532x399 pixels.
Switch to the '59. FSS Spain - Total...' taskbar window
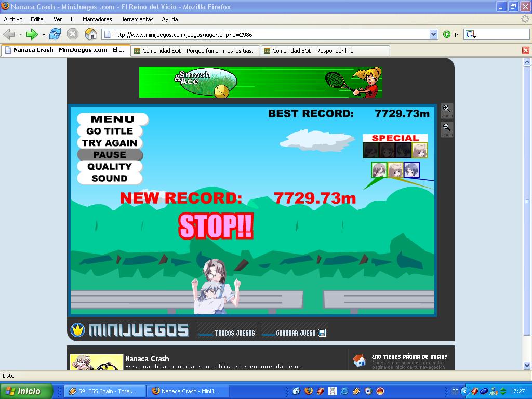coord(105,391)
